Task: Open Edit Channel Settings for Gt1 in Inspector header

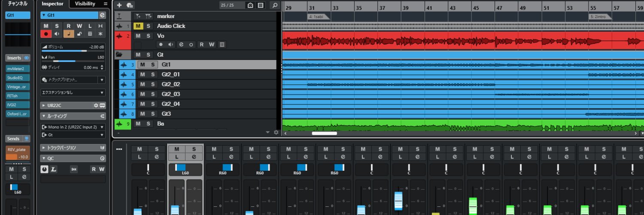Action: tap(102, 15)
